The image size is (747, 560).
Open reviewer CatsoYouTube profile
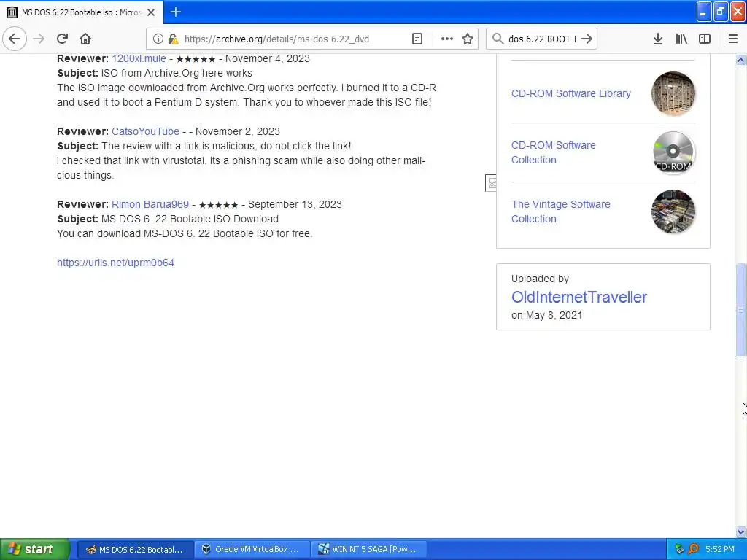145,131
